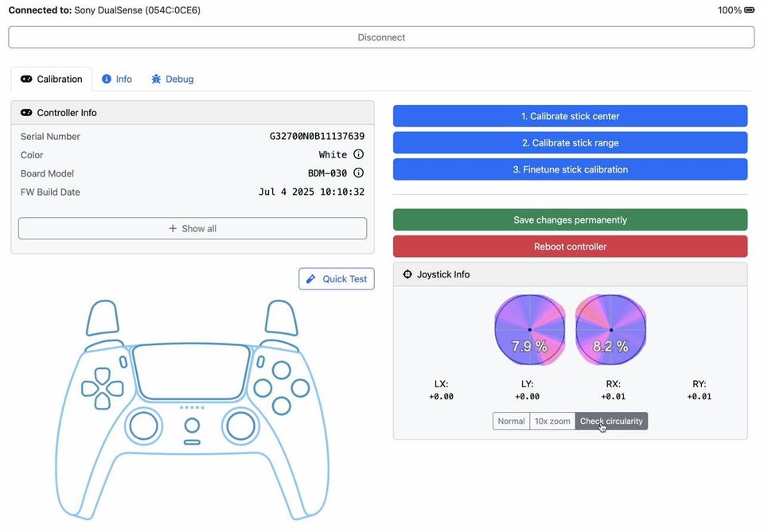Start Calibrate stick center step
This screenshot has height=532, width=764.
point(570,116)
